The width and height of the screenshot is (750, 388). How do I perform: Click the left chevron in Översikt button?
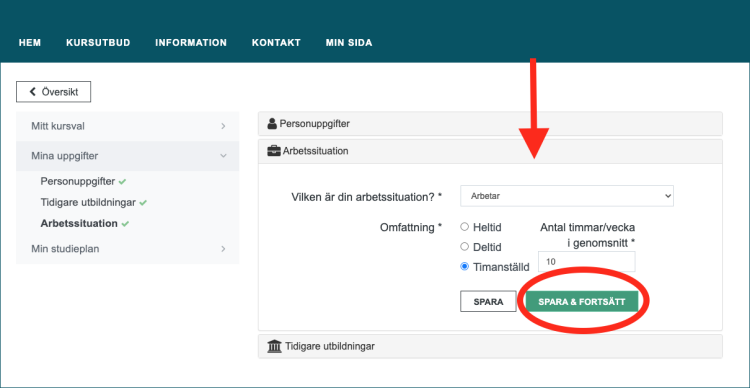33,92
